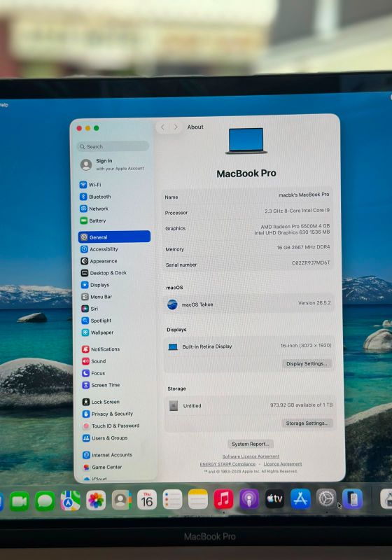Open Music from the Dock
Viewport: 392px width, 560px height.
click(x=223, y=499)
